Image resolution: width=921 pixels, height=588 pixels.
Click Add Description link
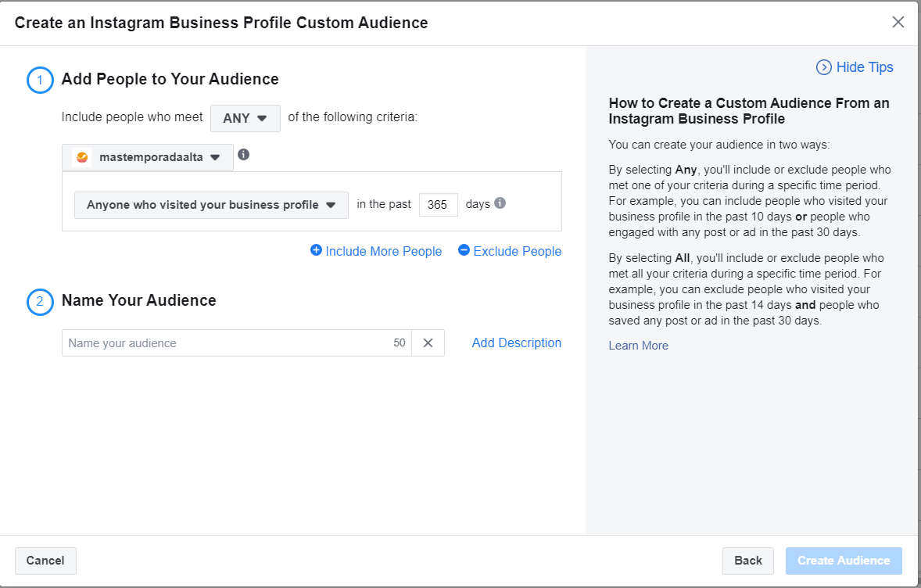516,343
